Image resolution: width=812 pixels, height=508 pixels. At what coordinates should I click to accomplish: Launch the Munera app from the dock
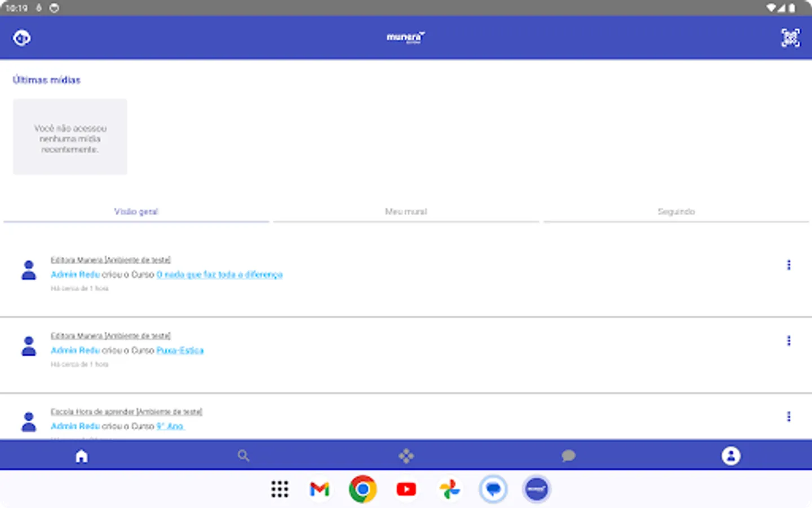pyautogui.click(x=536, y=489)
